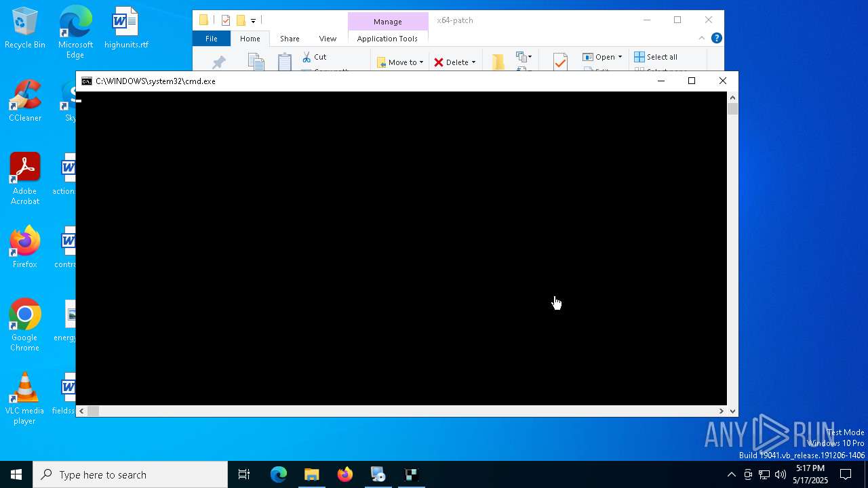Screen dimensions: 868x488
Task: Click the taskbar clock showing 5:17 PM
Action: click(810, 474)
